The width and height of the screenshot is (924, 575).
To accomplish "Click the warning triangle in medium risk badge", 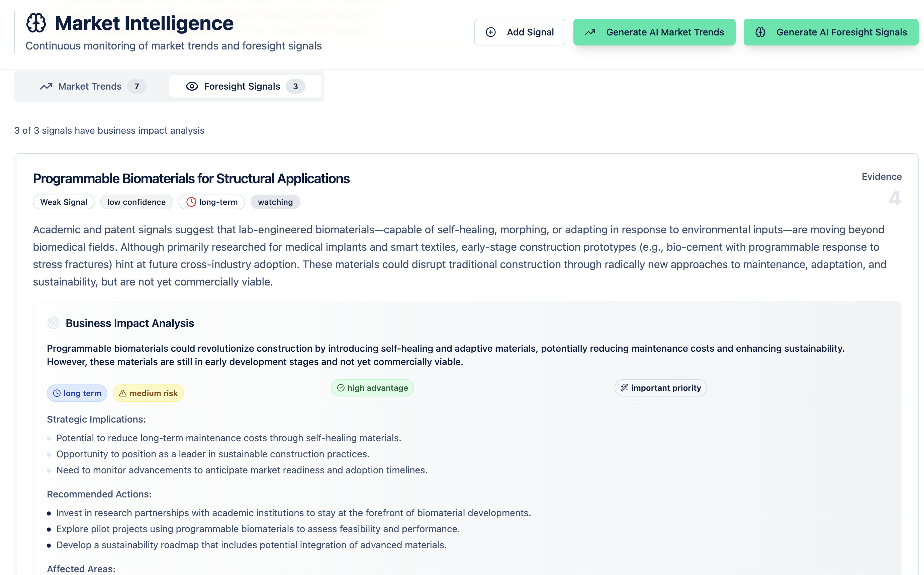I will (x=122, y=393).
